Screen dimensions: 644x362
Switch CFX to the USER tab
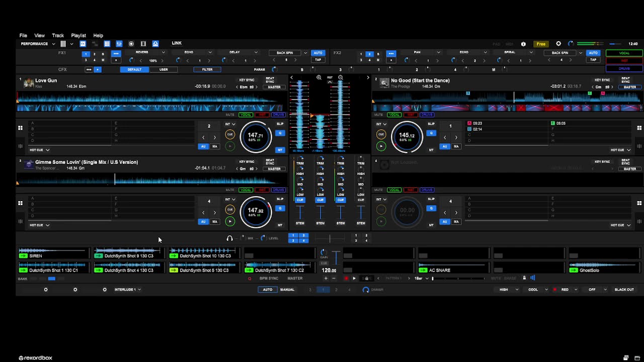(x=164, y=69)
